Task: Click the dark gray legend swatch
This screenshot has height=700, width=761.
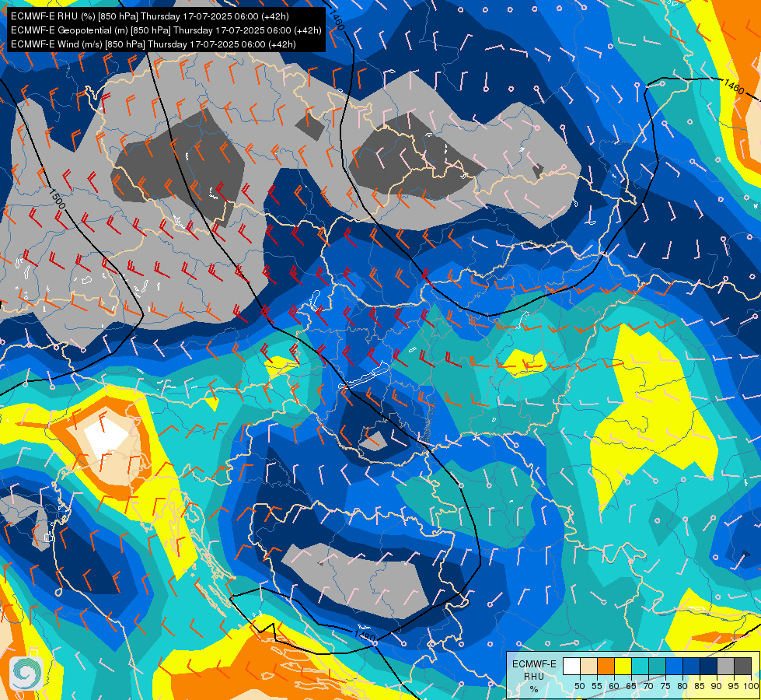Action: 743,666
